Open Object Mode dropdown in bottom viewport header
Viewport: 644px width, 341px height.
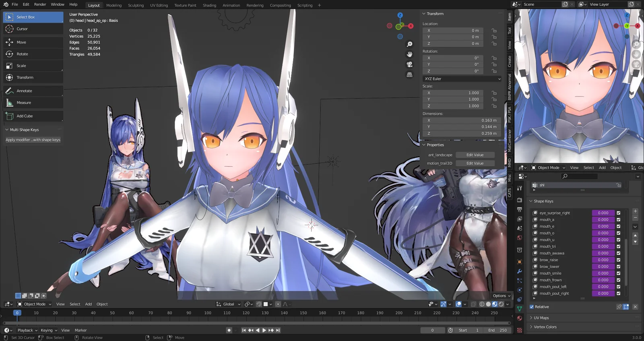(34, 304)
